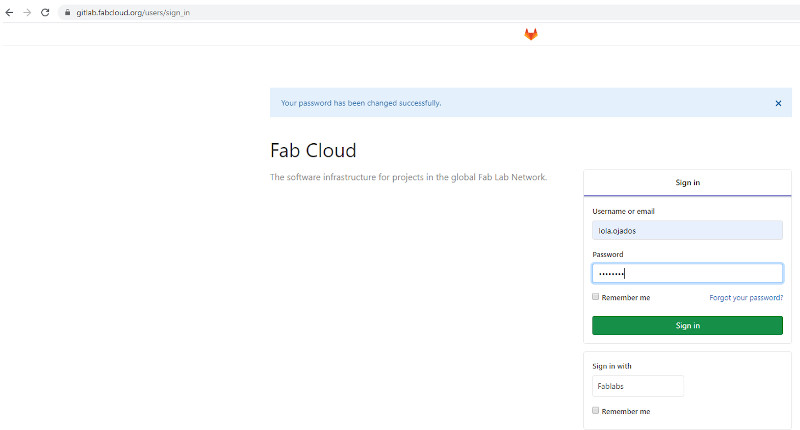
Task: Check Remember me under the password field
Action: (595, 297)
